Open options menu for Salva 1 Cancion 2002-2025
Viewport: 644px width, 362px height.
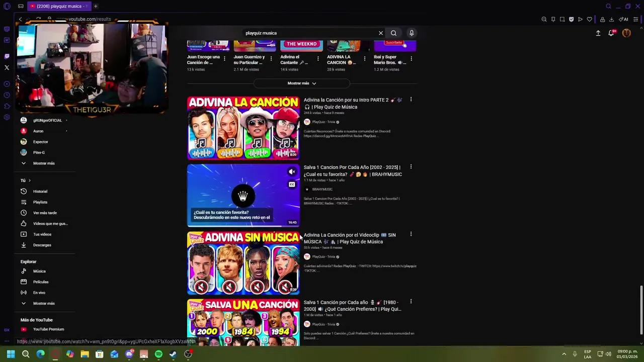[x=411, y=167]
